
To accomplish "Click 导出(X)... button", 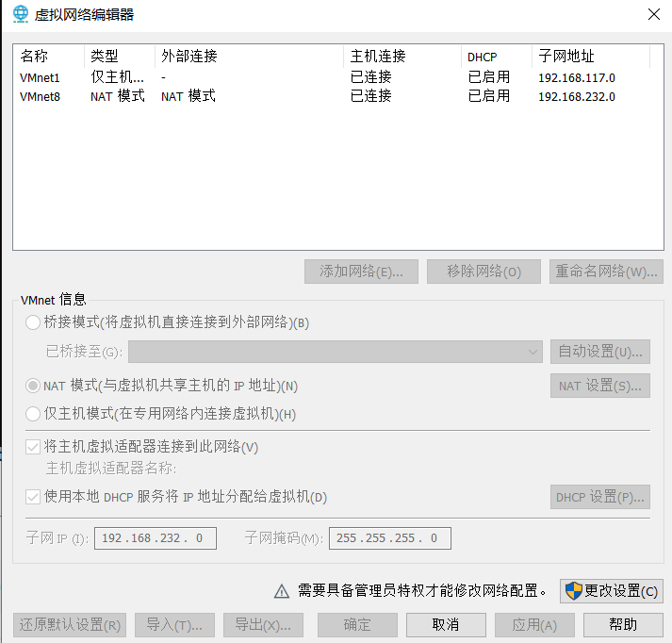I will [x=263, y=625].
